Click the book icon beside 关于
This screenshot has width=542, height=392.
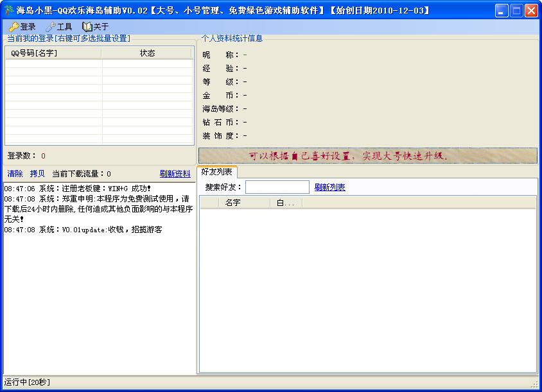[87, 26]
